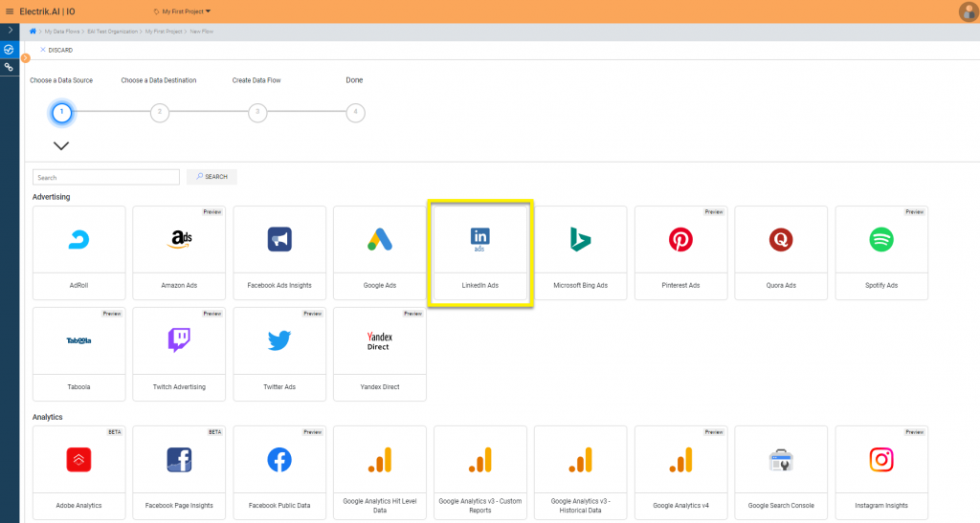Select step 1 Choose a Data Source

click(61, 112)
